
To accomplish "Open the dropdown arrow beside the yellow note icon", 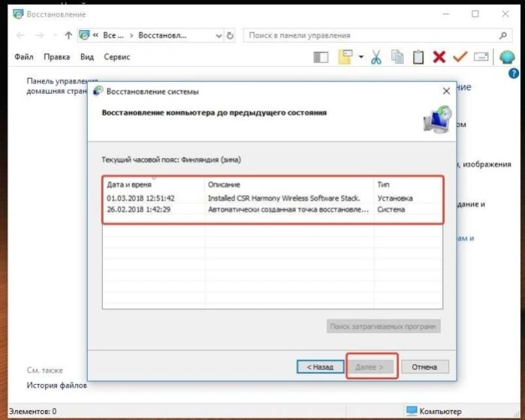I will [361, 57].
